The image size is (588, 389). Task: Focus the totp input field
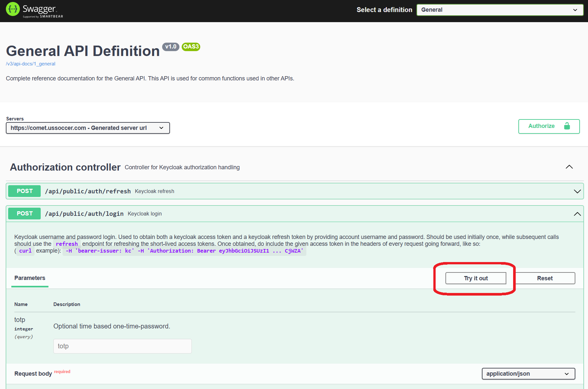tap(122, 346)
